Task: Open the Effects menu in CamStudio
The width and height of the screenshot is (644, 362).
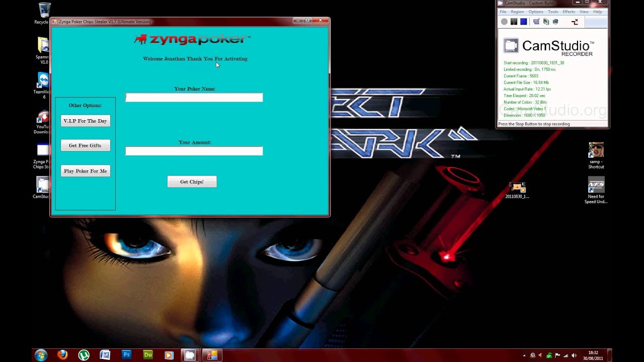Action: (569, 12)
